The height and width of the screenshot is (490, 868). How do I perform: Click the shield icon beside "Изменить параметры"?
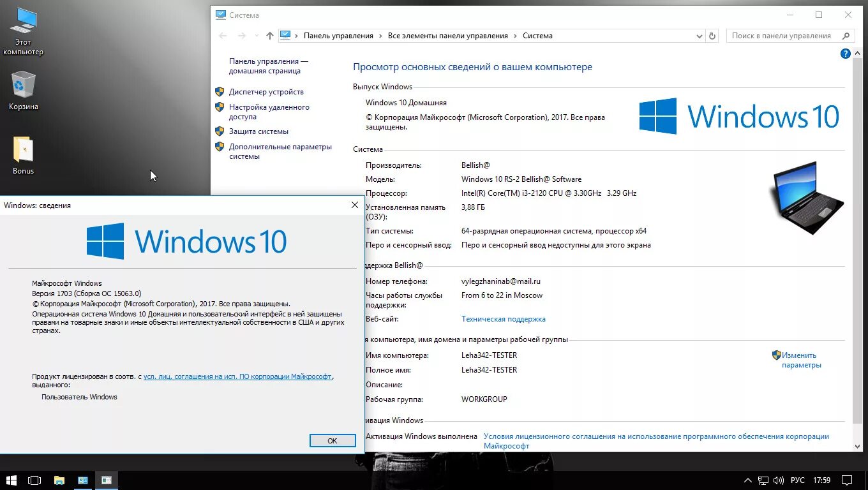pyautogui.click(x=777, y=355)
